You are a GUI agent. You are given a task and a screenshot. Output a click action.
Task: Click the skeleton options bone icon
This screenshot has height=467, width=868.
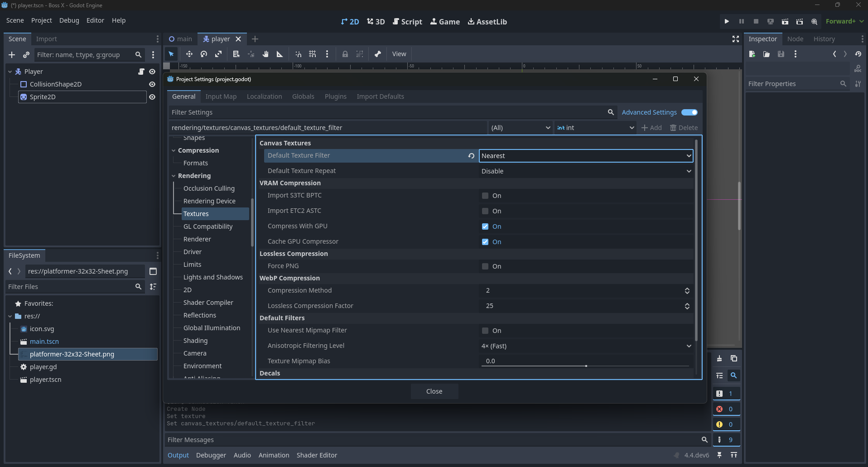pyautogui.click(x=378, y=54)
